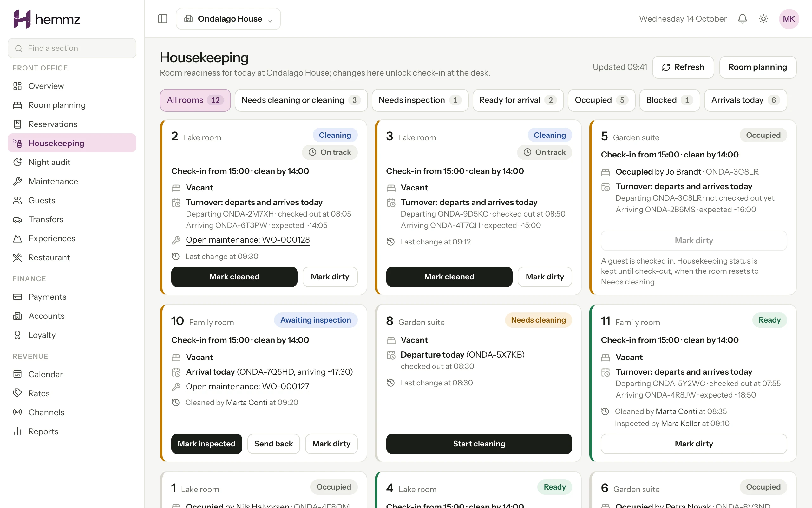Open Calendar section
The height and width of the screenshot is (508, 812).
point(72,374)
